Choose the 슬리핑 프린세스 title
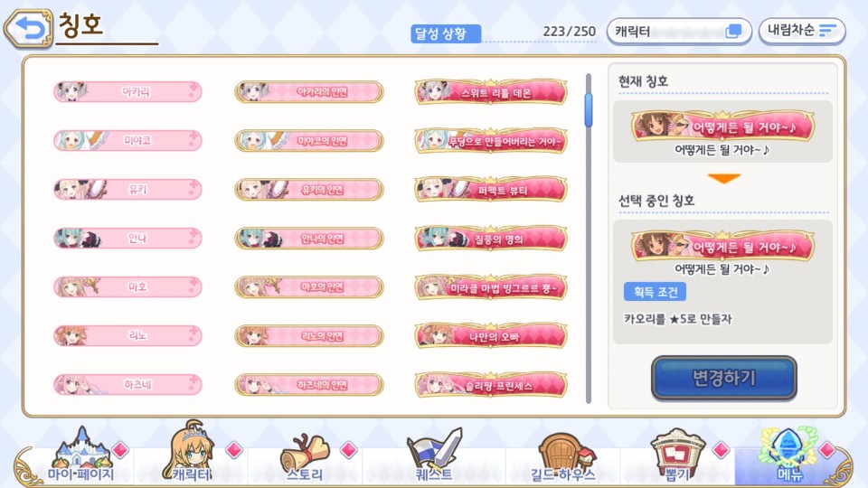Image resolution: width=868 pixels, height=488 pixels. pos(491,385)
